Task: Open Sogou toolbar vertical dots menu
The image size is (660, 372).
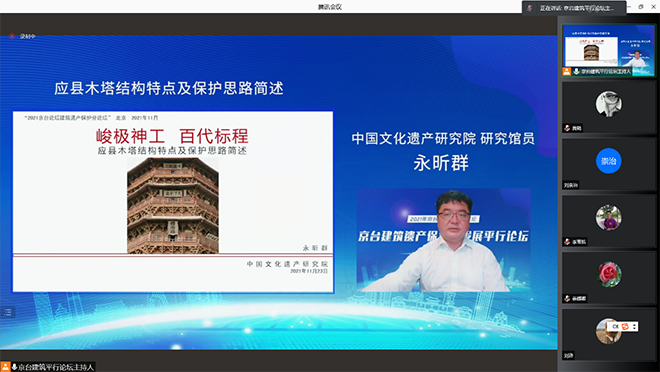Action: pos(634,327)
